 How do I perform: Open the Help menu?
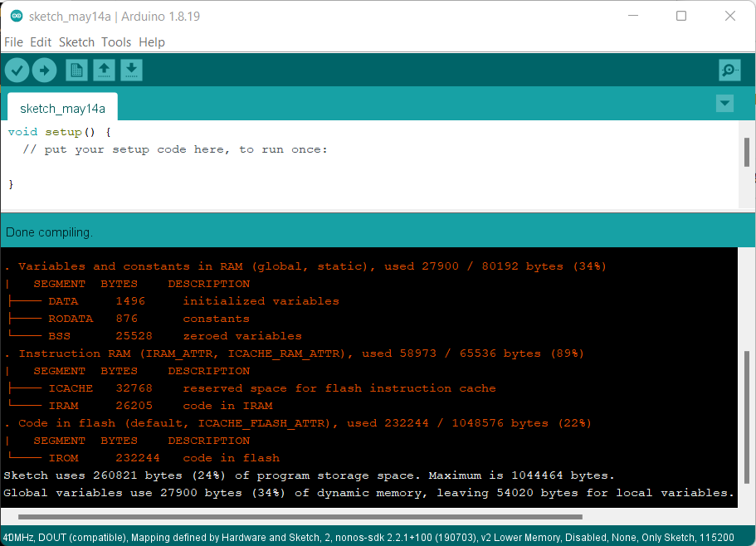152,42
